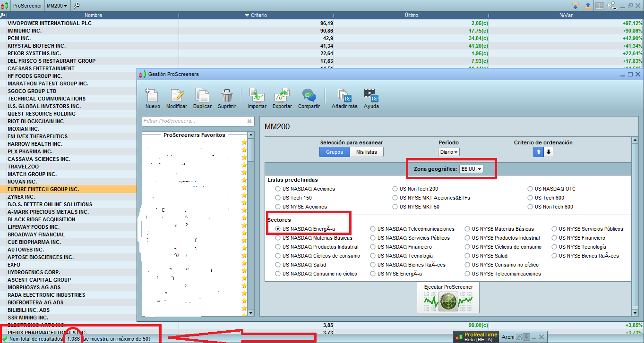Click the favorites list scrollbar down arrow

[x=251, y=312]
